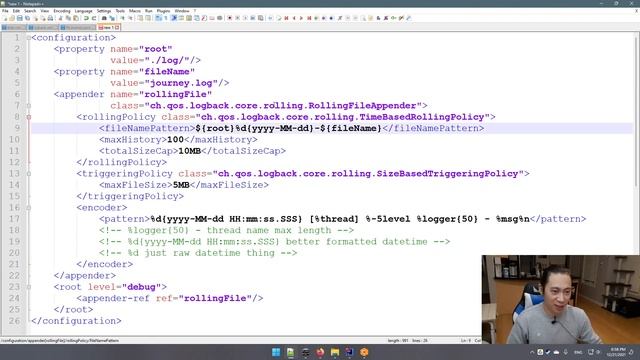The width and height of the screenshot is (640, 360).
Task: Open Windows Start menu on taskbar
Action: 276,352
